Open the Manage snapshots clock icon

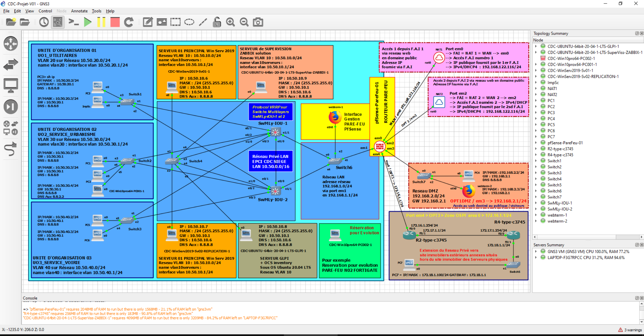click(x=44, y=22)
